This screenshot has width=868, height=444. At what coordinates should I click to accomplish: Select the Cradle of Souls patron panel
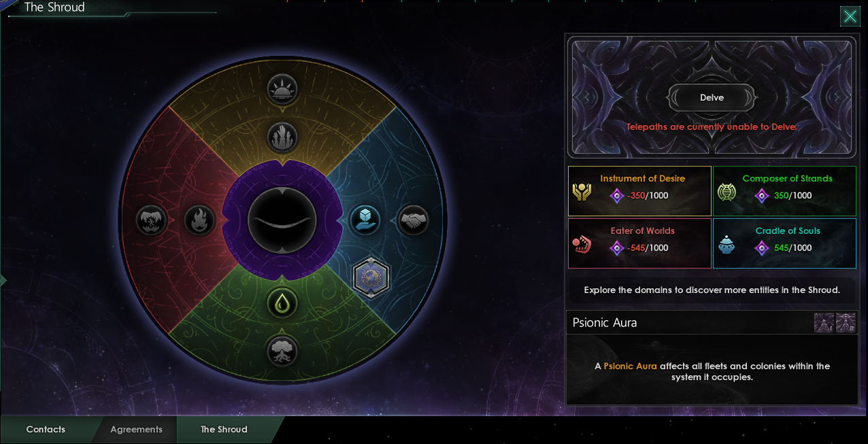784,243
